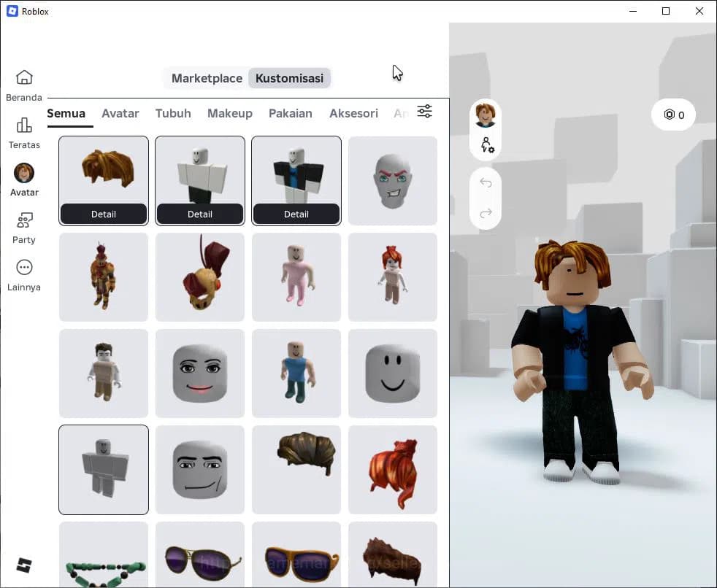Open Detail on the brown hair item
Viewport: 717px width, 588px height.
pos(103,214)
